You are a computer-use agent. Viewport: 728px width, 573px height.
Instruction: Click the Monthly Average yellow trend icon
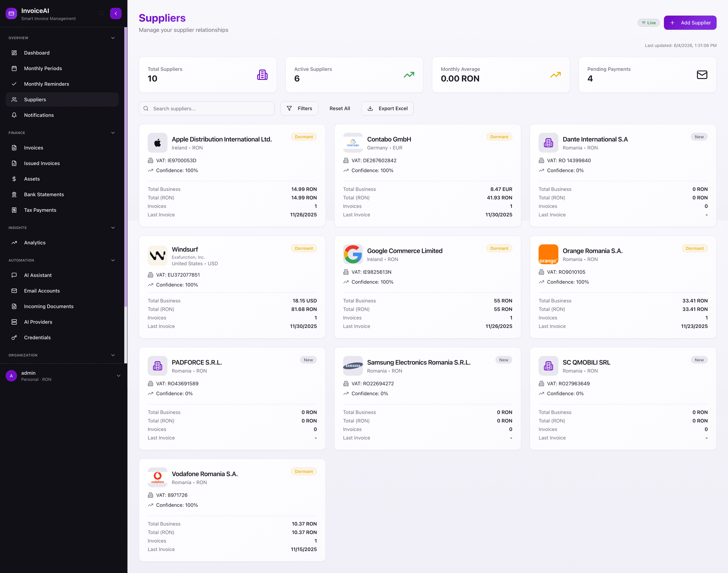pyautogui.click(x=555, y=75)
